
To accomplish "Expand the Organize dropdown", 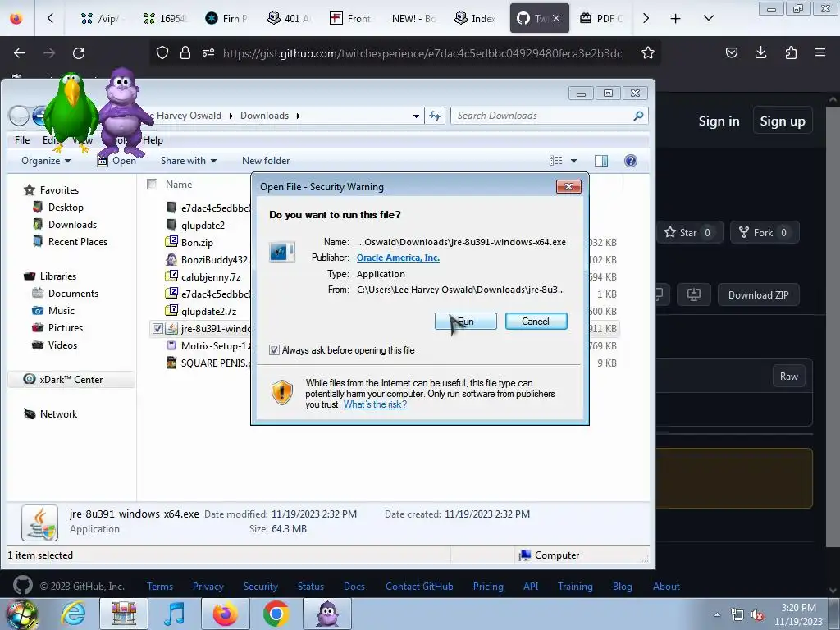I will click(x=46, y=161).
